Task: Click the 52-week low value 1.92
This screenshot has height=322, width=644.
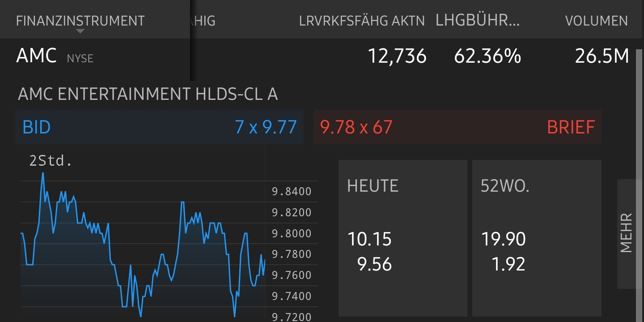Action: 508,264
